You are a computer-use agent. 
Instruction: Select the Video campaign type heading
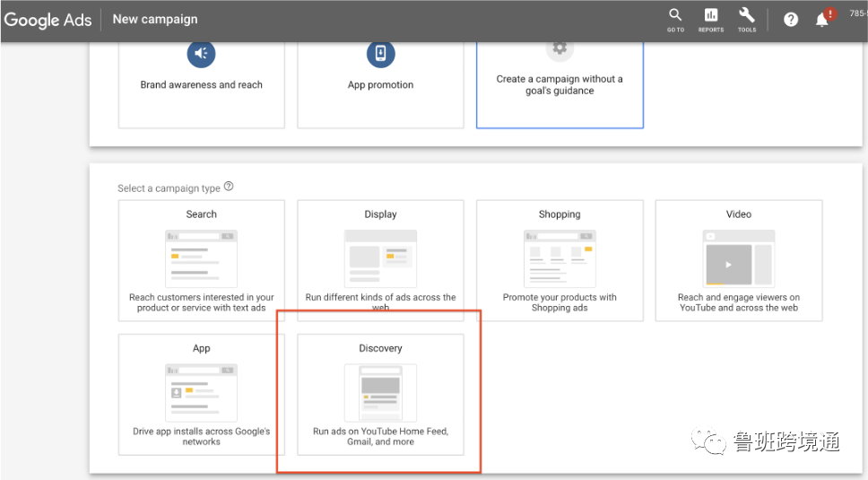[x=739, y=214]
